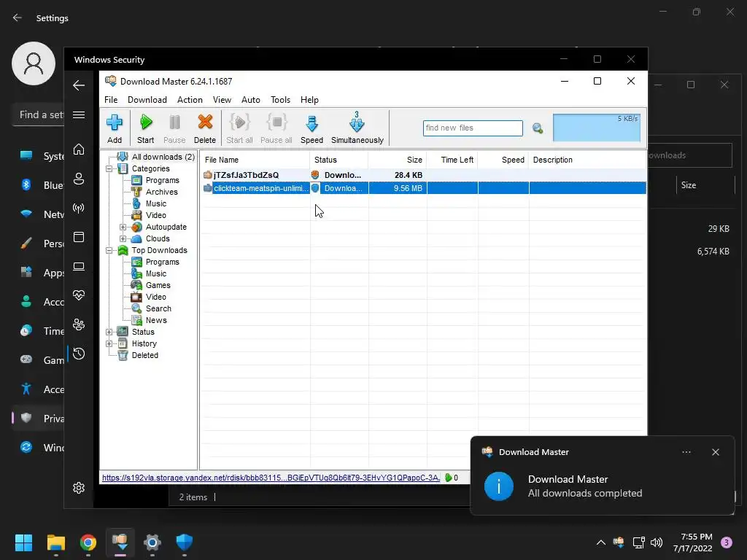
Task: Open the File menu
Action: pyautogui.click(x=111, y=99)
